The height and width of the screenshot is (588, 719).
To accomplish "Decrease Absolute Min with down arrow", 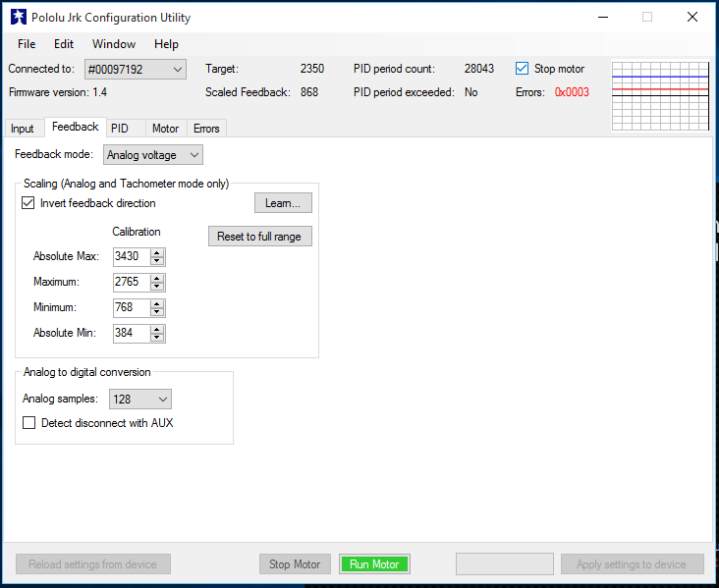I will (x=157, y=338).
